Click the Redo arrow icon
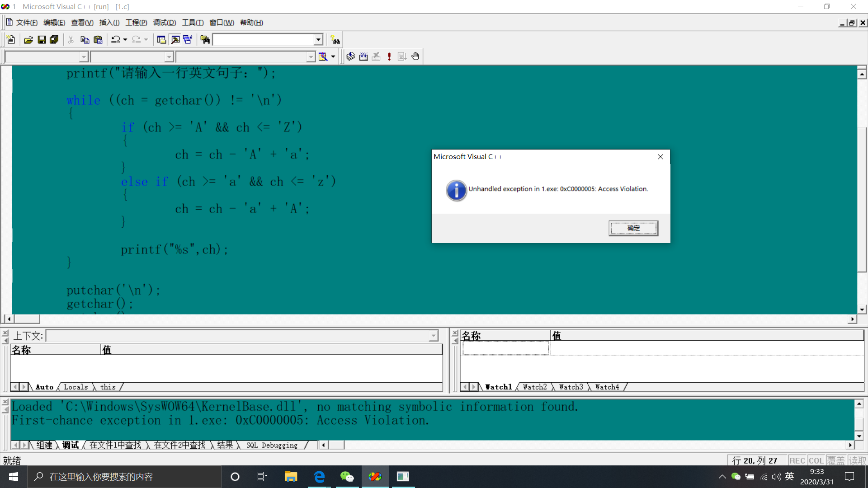 point(136,40)
